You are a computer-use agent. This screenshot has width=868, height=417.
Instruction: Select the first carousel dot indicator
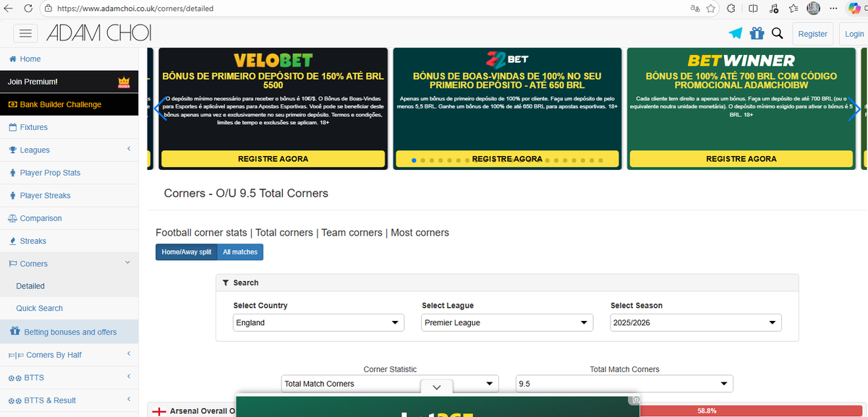point(414,160)
